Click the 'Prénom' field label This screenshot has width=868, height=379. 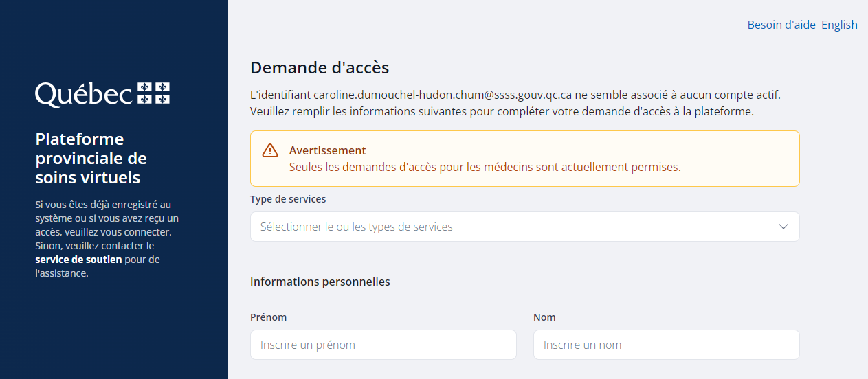click(x=268, y=317)
